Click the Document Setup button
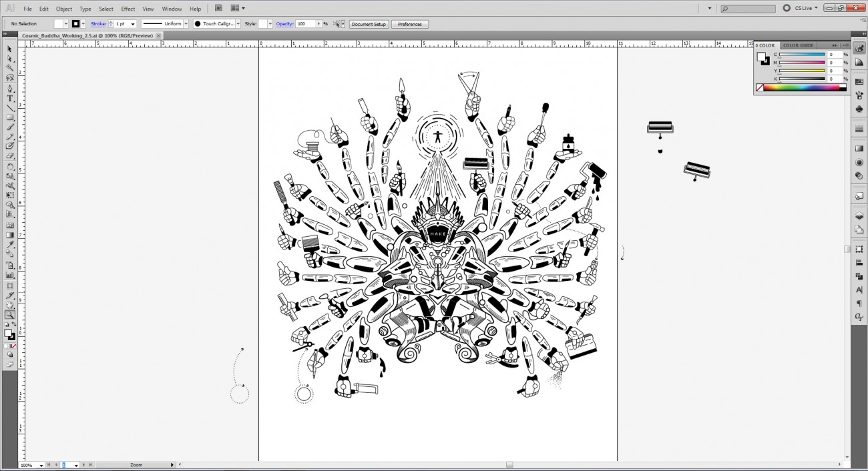Screen dimensions: 868x471 (369, 24)
